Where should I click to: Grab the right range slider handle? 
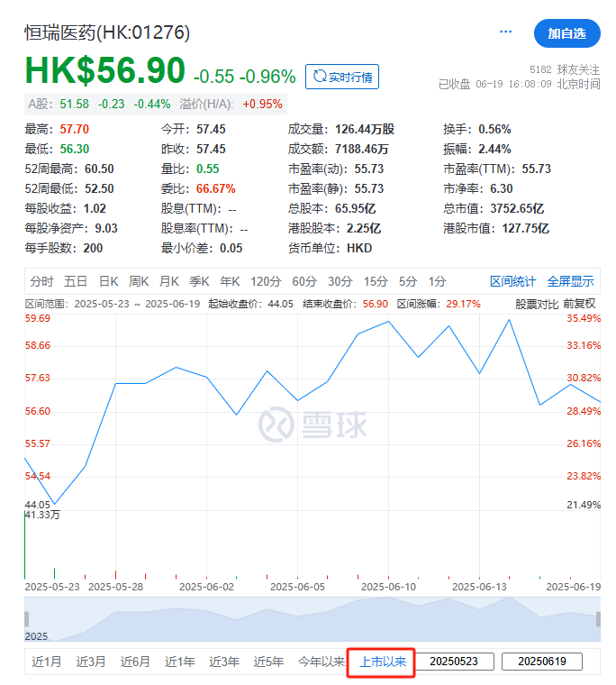(598, 619)
